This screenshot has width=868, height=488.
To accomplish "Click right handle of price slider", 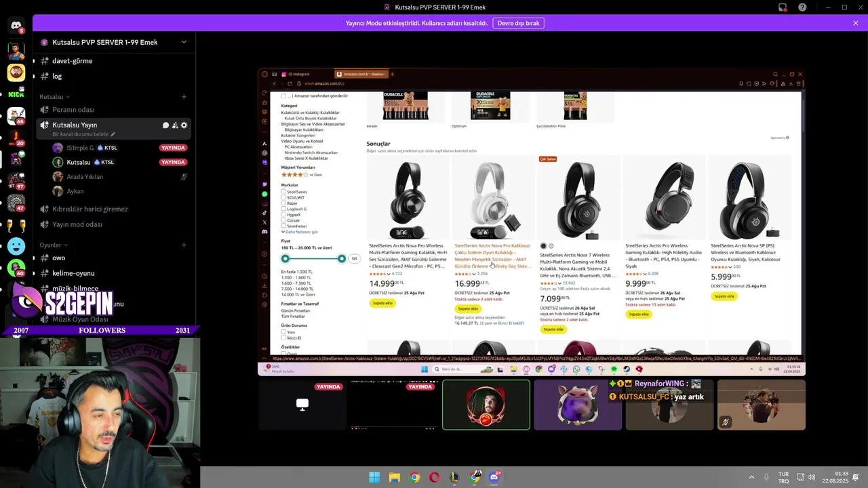I will (x=342, y=258).
